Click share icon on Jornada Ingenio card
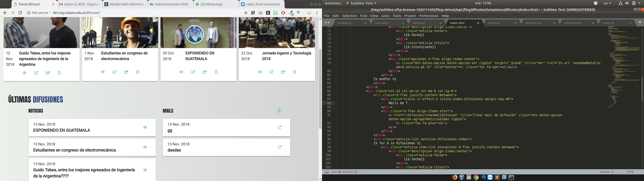This screenshot has width=644, height=181. [283, 72]
